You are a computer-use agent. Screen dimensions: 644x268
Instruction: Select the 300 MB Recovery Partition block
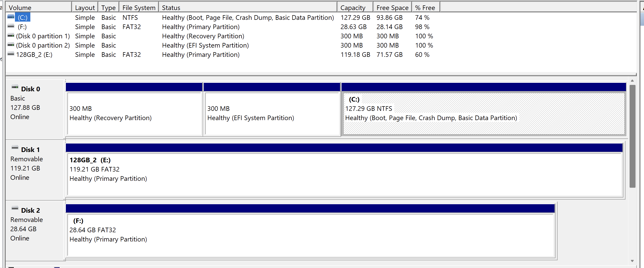134,113
